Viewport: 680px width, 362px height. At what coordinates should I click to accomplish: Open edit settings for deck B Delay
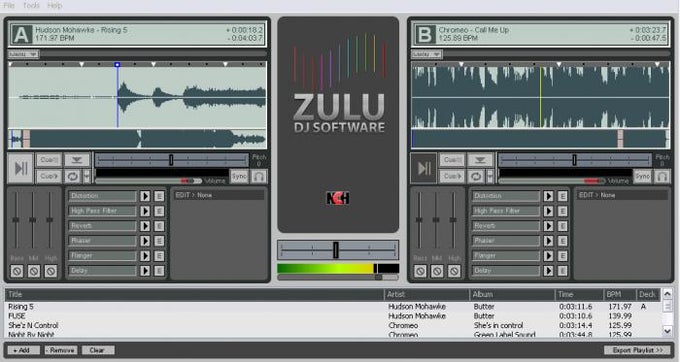562,271
